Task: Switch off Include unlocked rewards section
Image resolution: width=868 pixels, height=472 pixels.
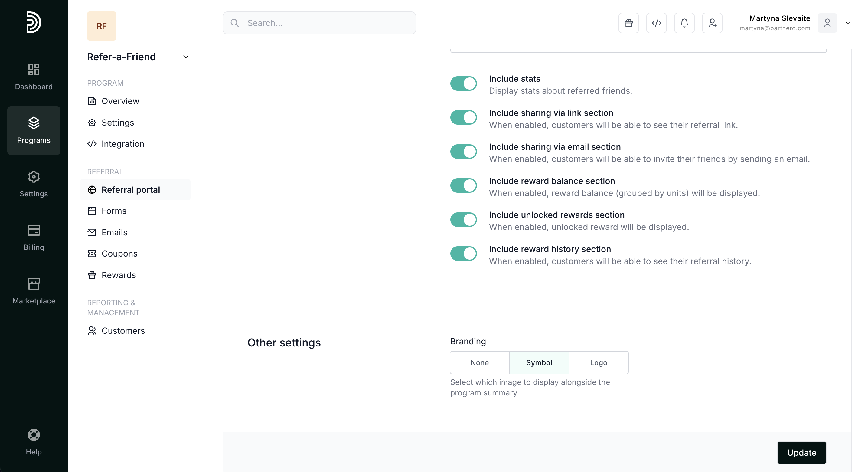Action: click(463, 220)
